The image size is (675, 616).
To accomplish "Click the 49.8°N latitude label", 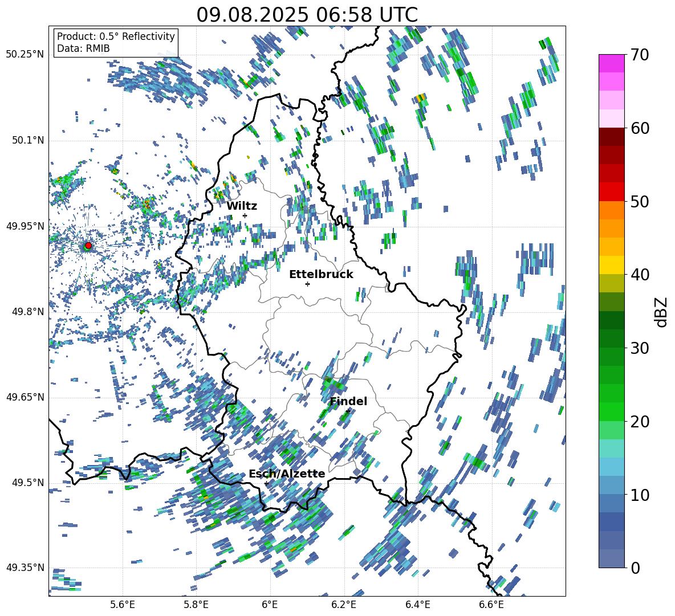I will [27, 312].
